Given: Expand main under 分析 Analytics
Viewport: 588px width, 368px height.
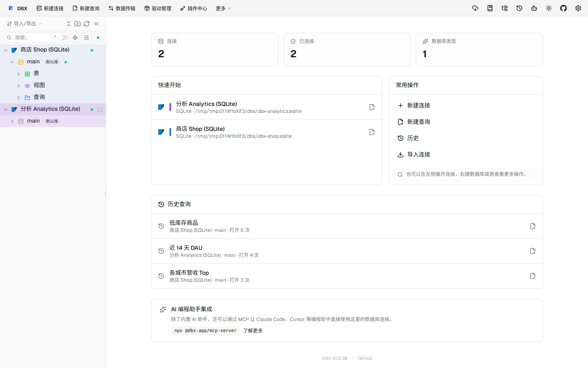Looking at the screenshot, I should click(12, 121).
